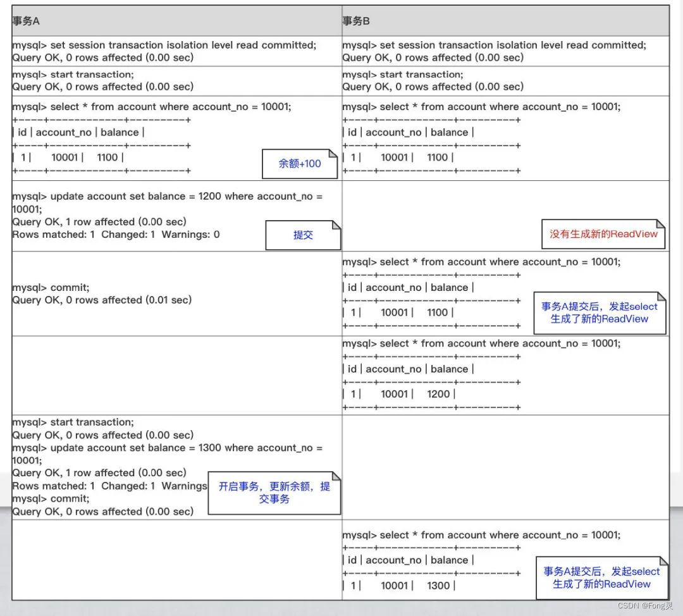683x616 pixels.
Task: Click the Rows matched line ending Warnings: 0
Action: tap(116, 235)
